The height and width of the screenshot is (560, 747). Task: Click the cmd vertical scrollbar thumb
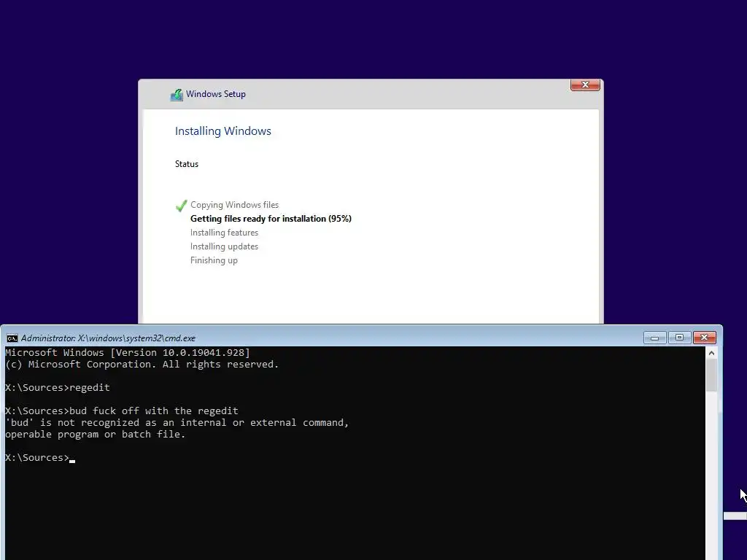coord(711,376)
